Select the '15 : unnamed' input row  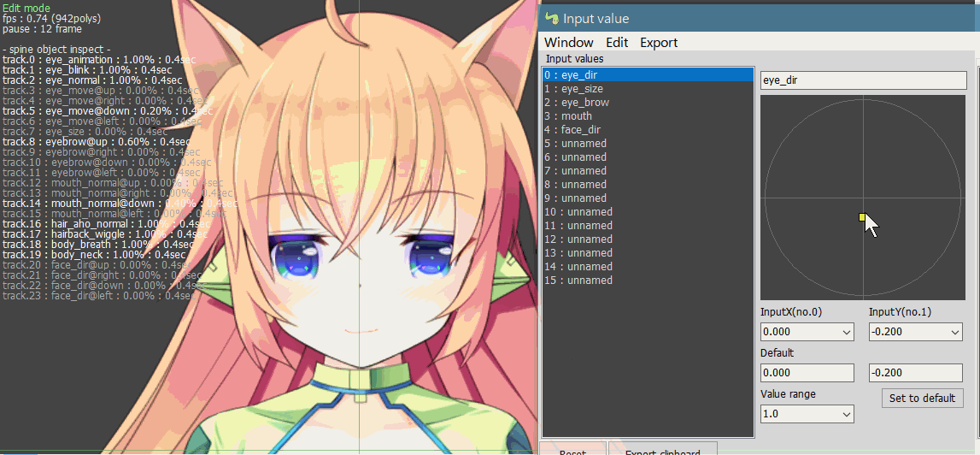pyautogui.click(x=648, y=281)
